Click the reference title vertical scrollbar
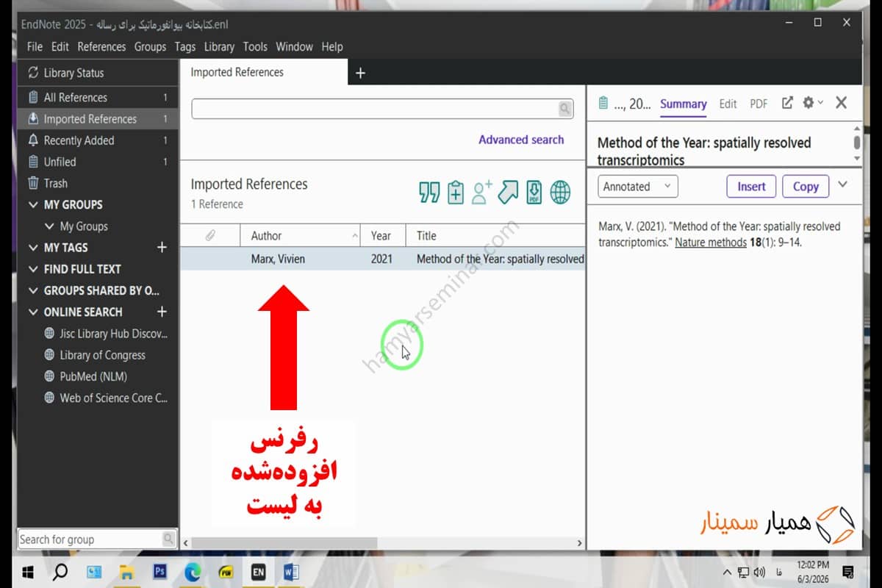Viewport: 882px width, 588px height. [857, 142]
